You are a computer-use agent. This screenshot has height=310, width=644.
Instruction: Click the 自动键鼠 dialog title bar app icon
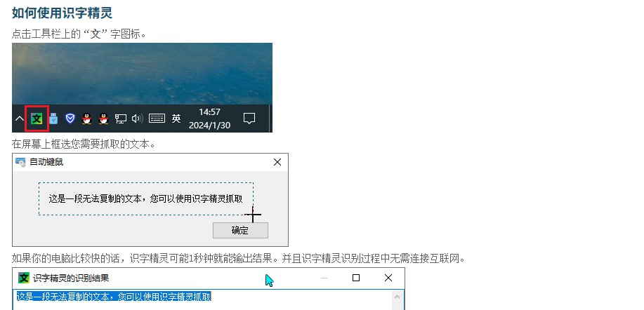tap(20, 162)
